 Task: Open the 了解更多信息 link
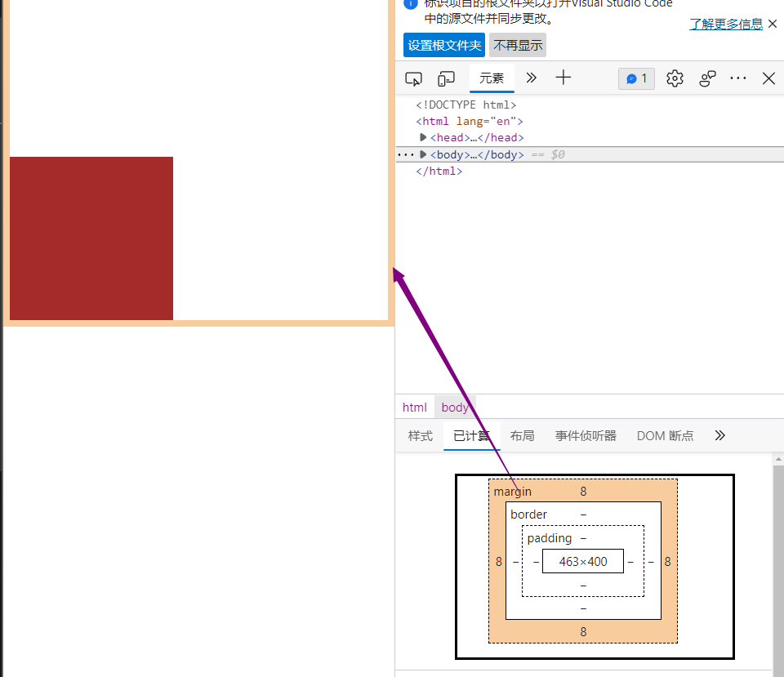[726, 24]
